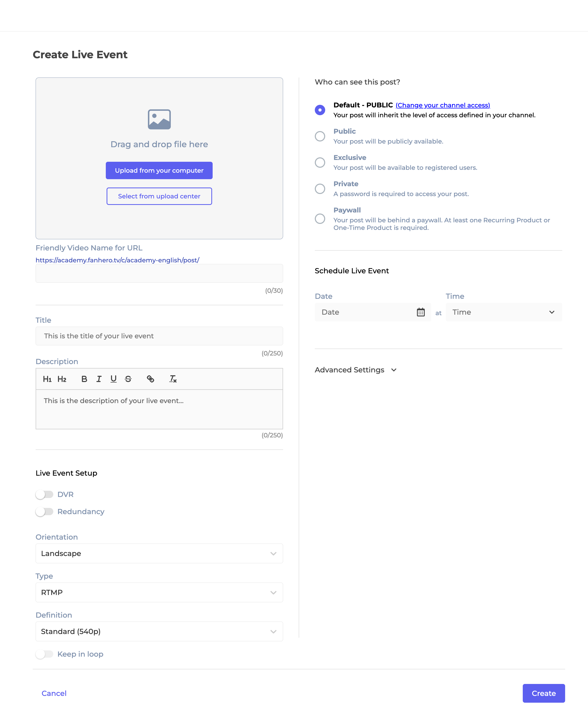Open the Orientation dropdown showing Landscape

click(x=159, y=554)
